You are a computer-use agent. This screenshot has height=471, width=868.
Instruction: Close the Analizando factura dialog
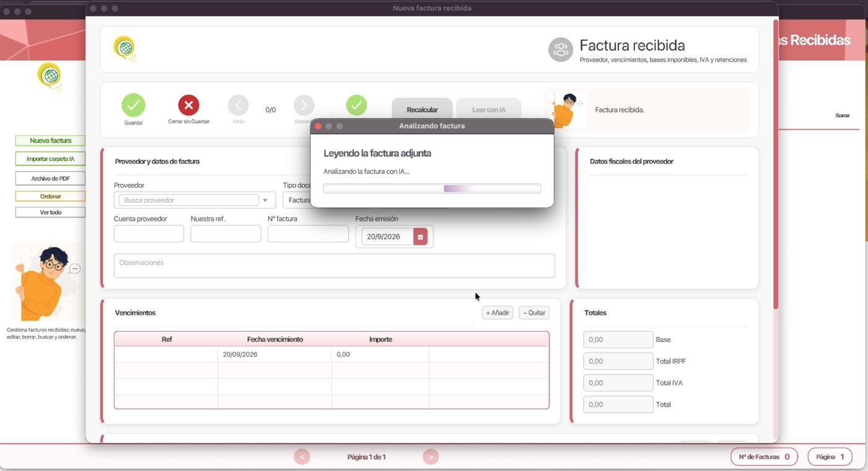[x=318, y=126]
